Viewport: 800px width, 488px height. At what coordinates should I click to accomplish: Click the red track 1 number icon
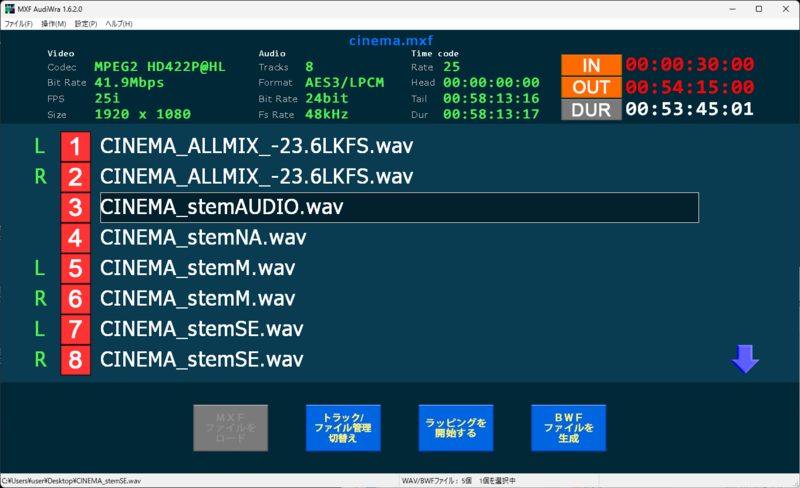(76, 147)
